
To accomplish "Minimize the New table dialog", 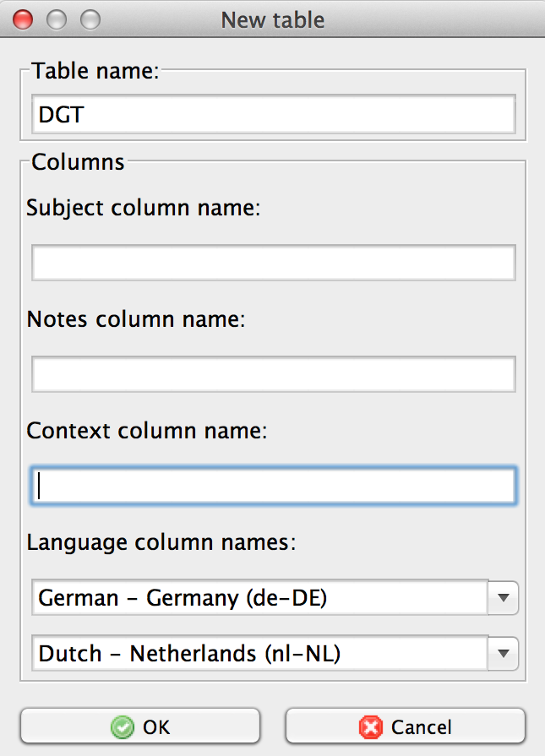I will click(57, 19).
